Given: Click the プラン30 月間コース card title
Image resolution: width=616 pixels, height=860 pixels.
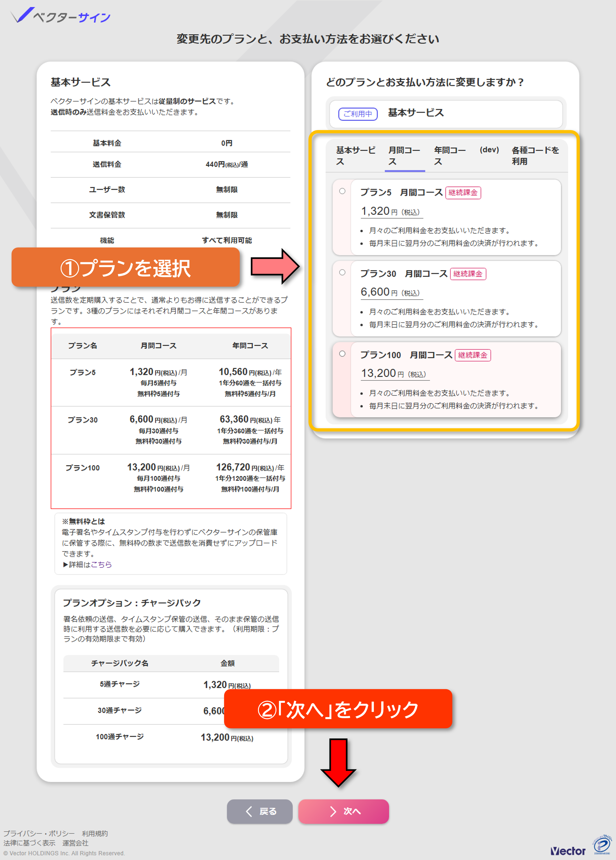Looking at the screenshot, I should (x=404, y=273).
